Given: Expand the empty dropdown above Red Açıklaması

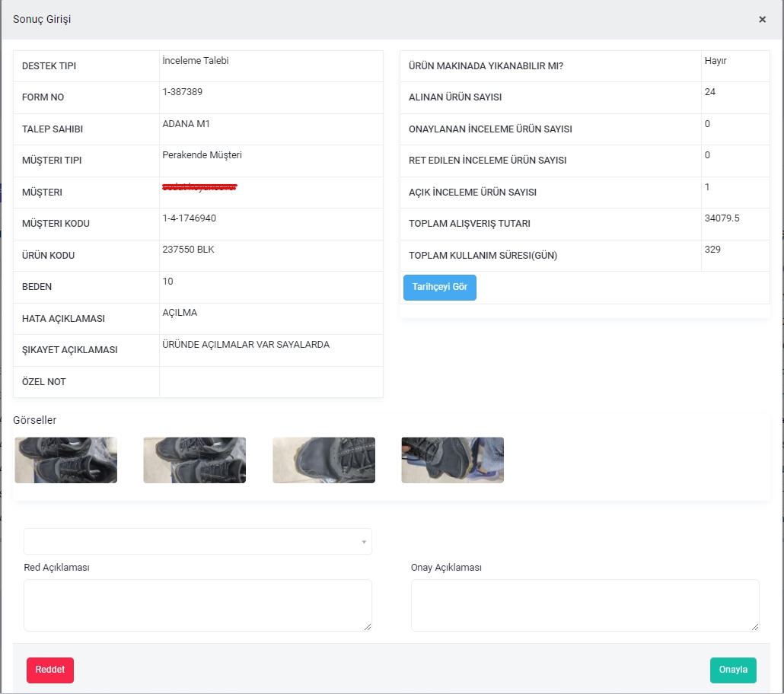Looking at the screenshot, I should pos(198,542).
